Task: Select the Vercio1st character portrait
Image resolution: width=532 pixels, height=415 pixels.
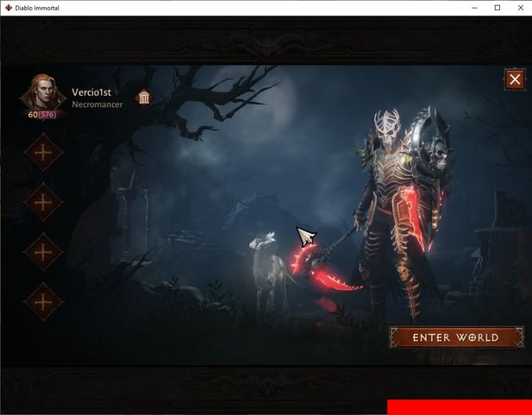Action: pyautogui.click(x=42, y=91)
